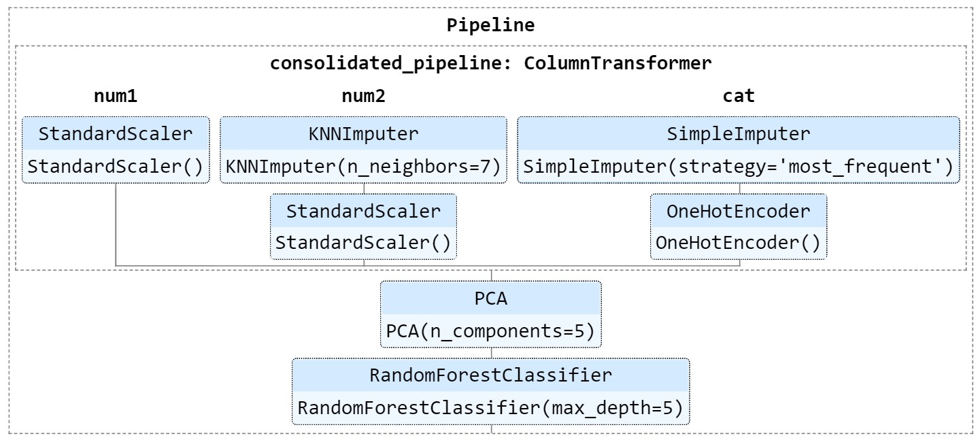Click the PCA(n_components=5) parameter text

coord(490,331)
